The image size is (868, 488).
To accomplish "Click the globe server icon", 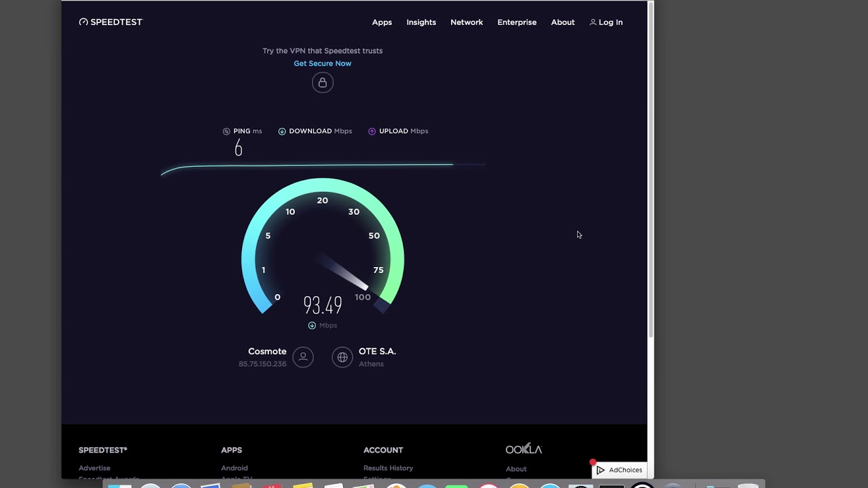I will tap(342, 357).
